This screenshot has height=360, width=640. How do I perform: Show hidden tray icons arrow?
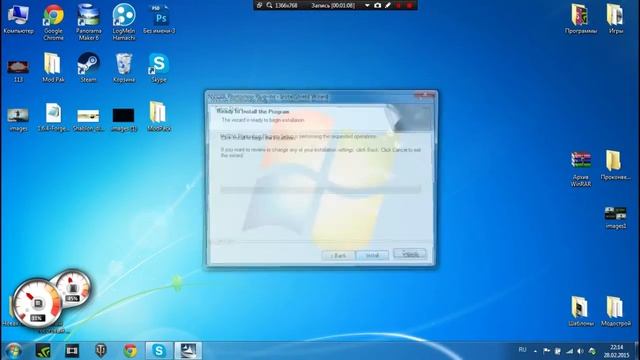535,351
